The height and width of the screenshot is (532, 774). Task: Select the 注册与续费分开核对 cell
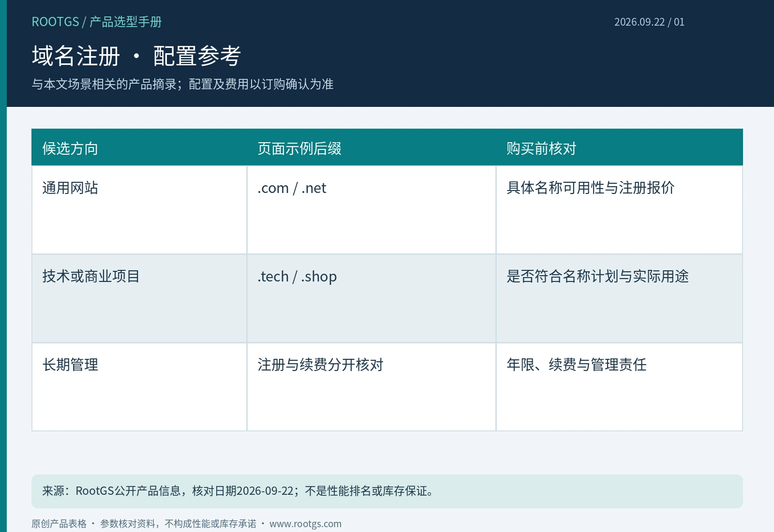pyautogui.click(x=372, y=387)
